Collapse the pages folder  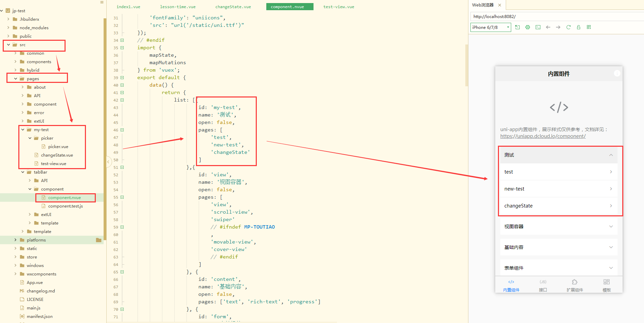16,79
